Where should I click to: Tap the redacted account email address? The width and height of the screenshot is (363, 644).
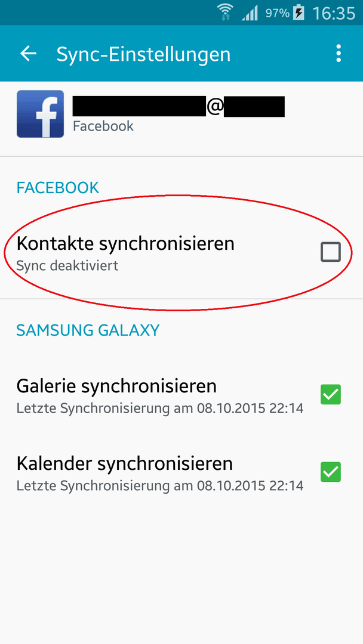179,106
